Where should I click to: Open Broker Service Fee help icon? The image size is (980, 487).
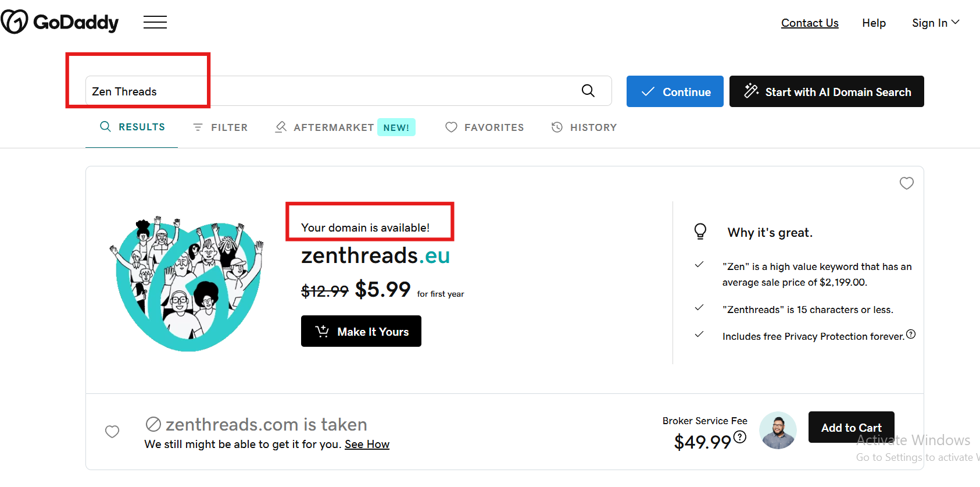(740, 437)
